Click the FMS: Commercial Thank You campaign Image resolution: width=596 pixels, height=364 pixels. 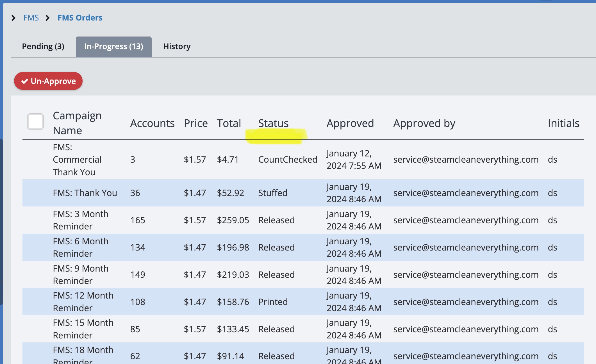pyautogui.click(x=77, y=160)
